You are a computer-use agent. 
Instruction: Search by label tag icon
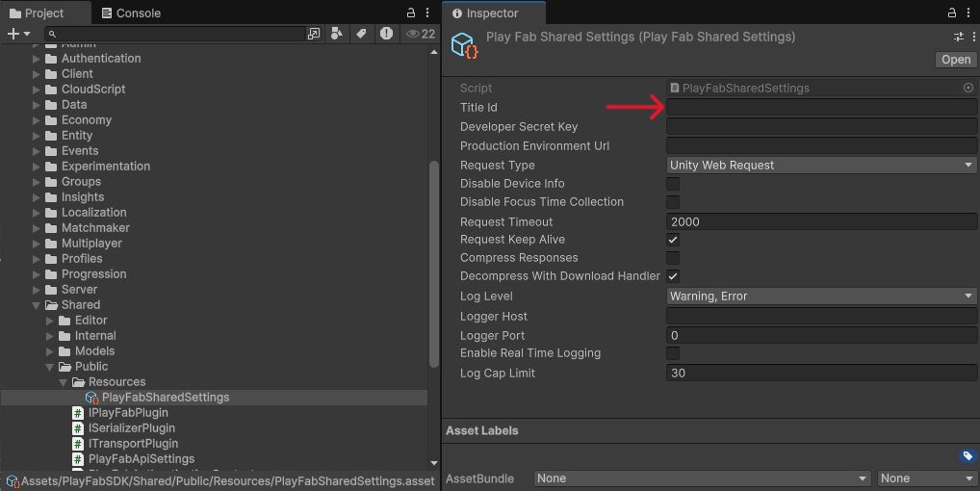[361, 34]
